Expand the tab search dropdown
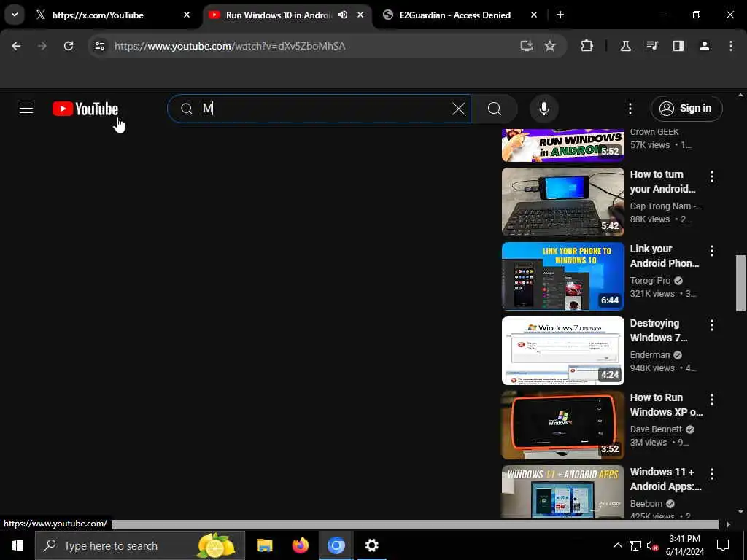 [15, 15]
